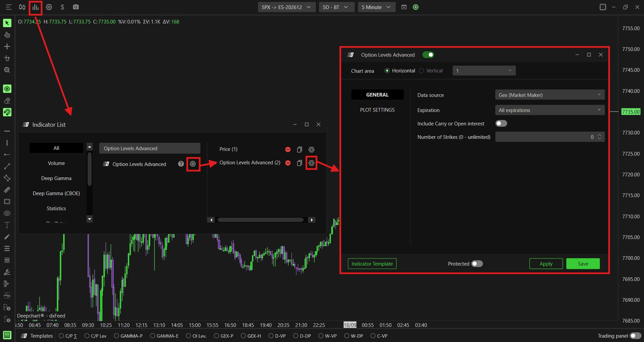Image resolution: width=644 pixels, height=342 pixels.
Task: Click the category list up arrow
Action: 90,147
